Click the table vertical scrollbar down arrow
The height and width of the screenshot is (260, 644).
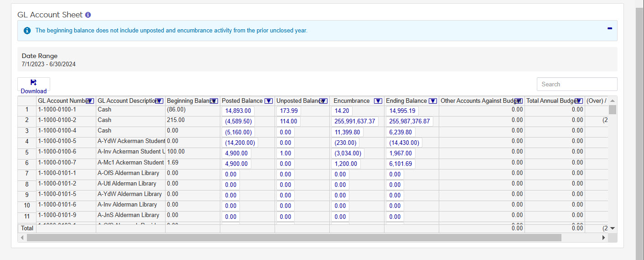click(x=613, y=228)
